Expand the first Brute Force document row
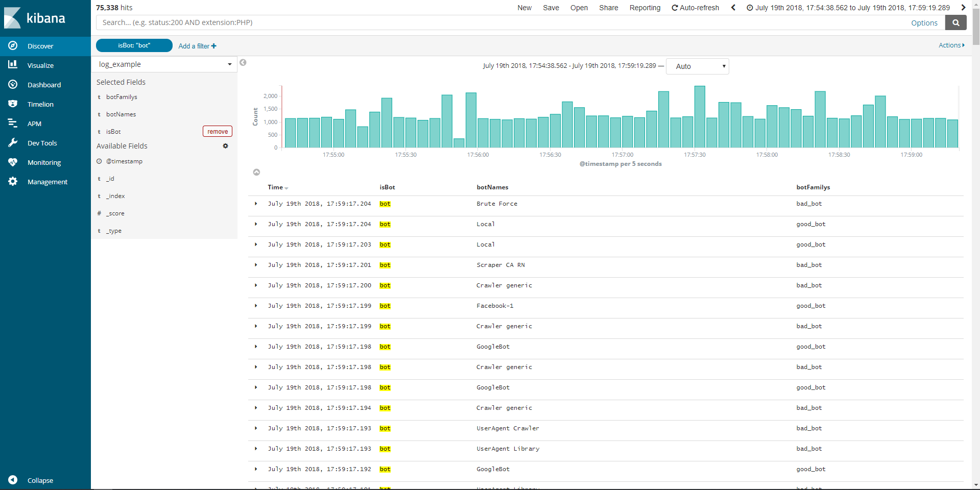980x490 pixels. click(x=255, y=204)
